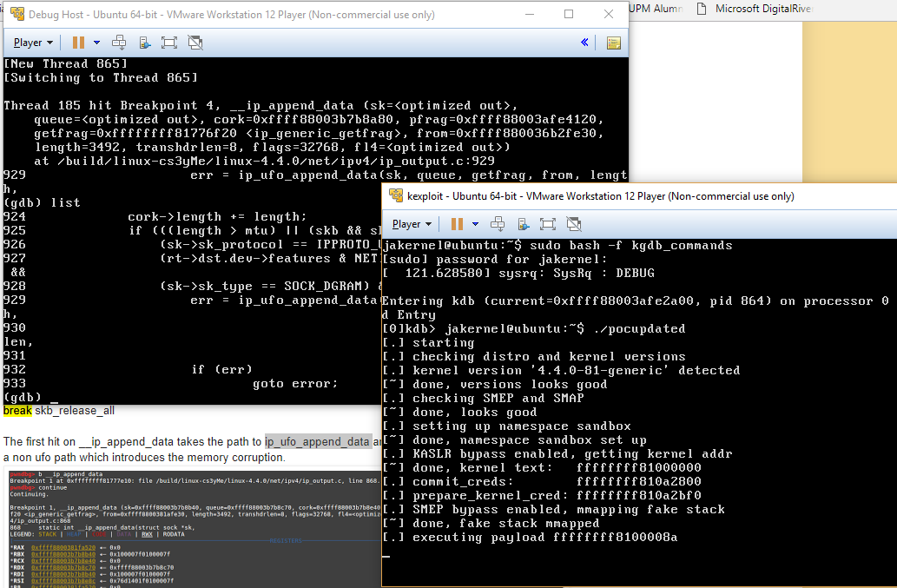Collapse the toolbar with the double-chevron arrow

pyautogui.click(x=584, y=42)
